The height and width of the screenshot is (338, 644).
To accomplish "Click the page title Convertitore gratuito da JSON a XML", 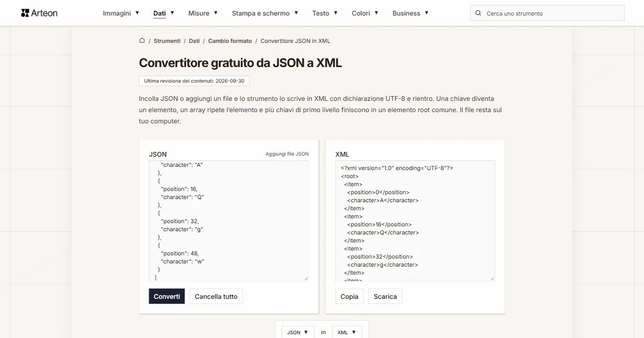I will coord(240,63).
